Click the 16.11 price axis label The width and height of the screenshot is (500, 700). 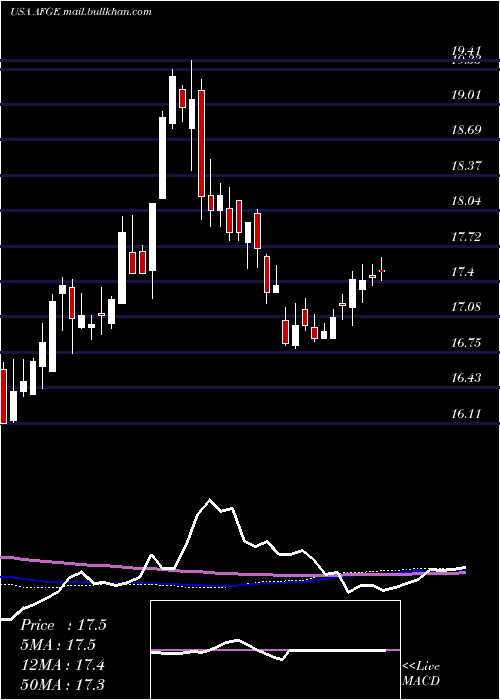pos(467,413)
